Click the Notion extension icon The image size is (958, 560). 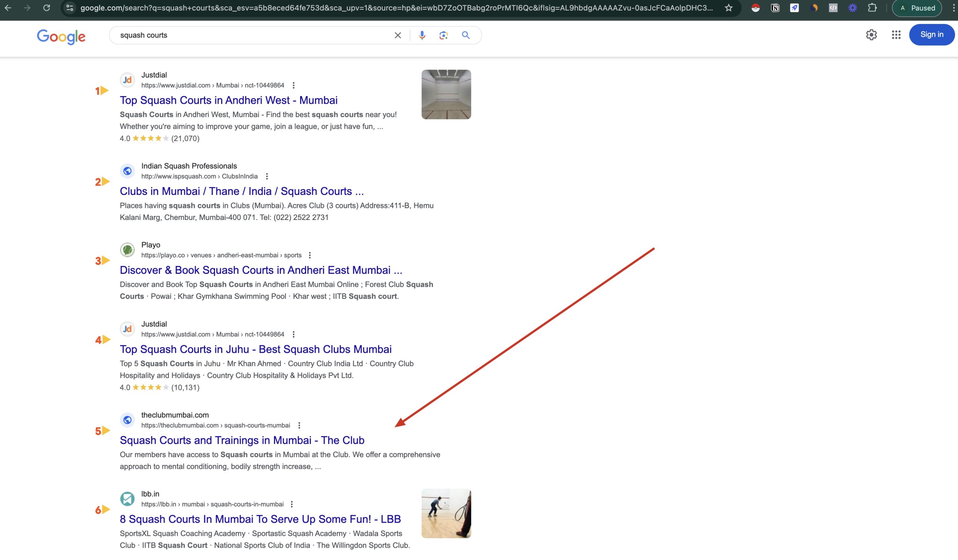click(775, 7)
